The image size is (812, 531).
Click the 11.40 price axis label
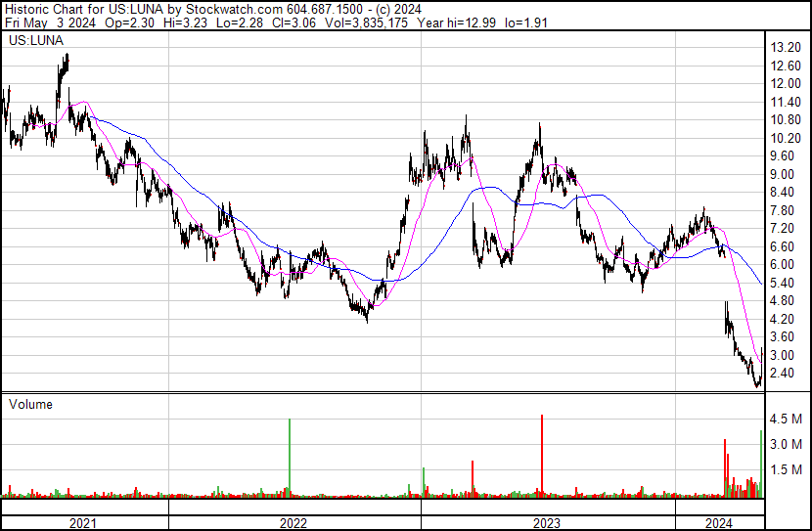click(x=786, y=102)
